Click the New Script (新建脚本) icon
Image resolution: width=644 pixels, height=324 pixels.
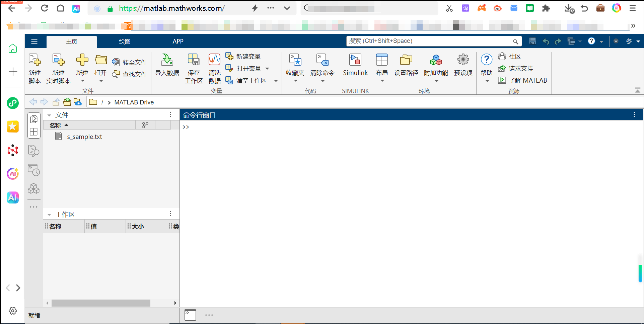pos(34,60)
